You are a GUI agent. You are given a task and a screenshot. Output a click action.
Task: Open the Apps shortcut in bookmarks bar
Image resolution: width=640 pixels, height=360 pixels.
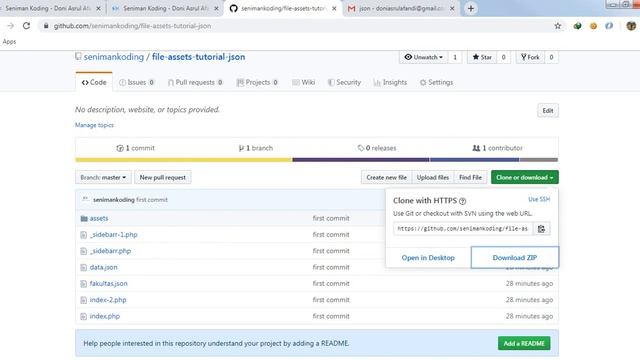pos(9,42)
